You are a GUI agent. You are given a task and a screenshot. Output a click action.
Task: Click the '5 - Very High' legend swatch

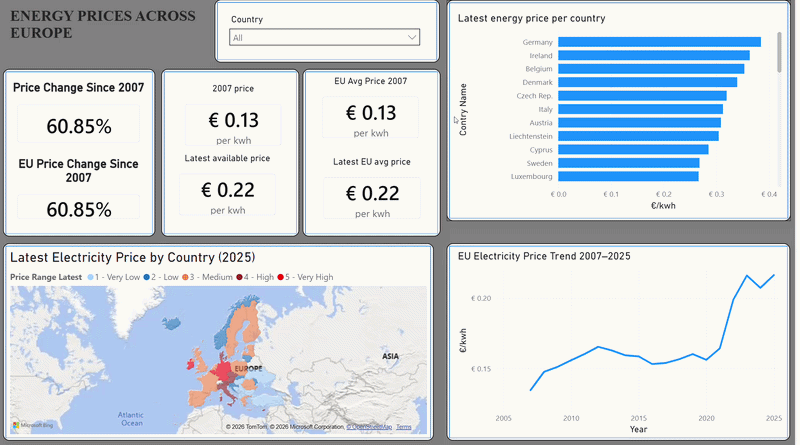[280, 277]
